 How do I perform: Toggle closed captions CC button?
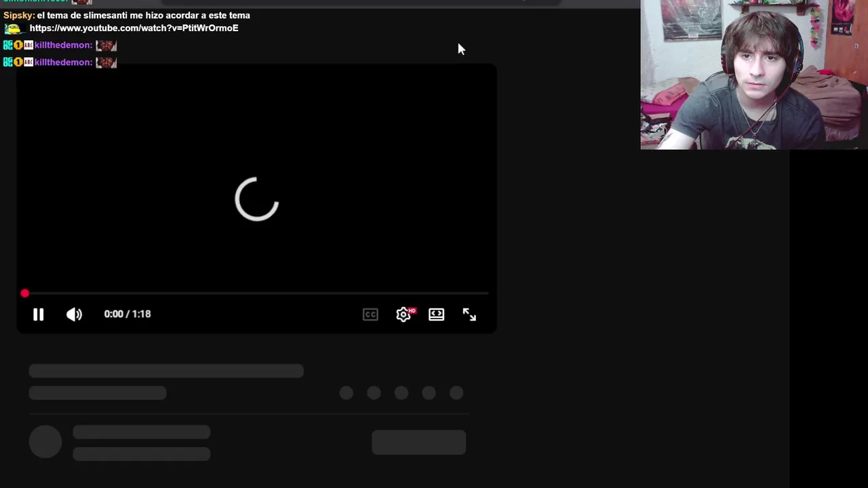pos(370,314)
